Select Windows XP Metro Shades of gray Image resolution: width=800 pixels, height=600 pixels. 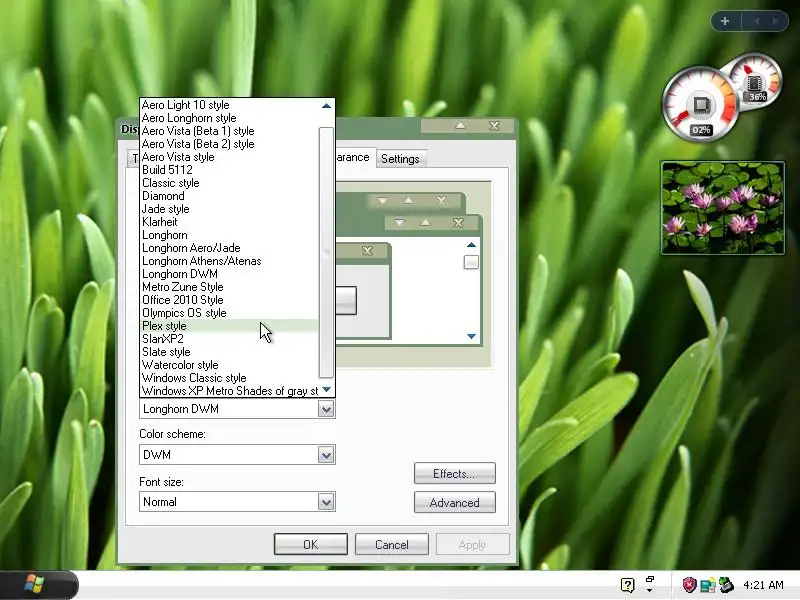230,391
